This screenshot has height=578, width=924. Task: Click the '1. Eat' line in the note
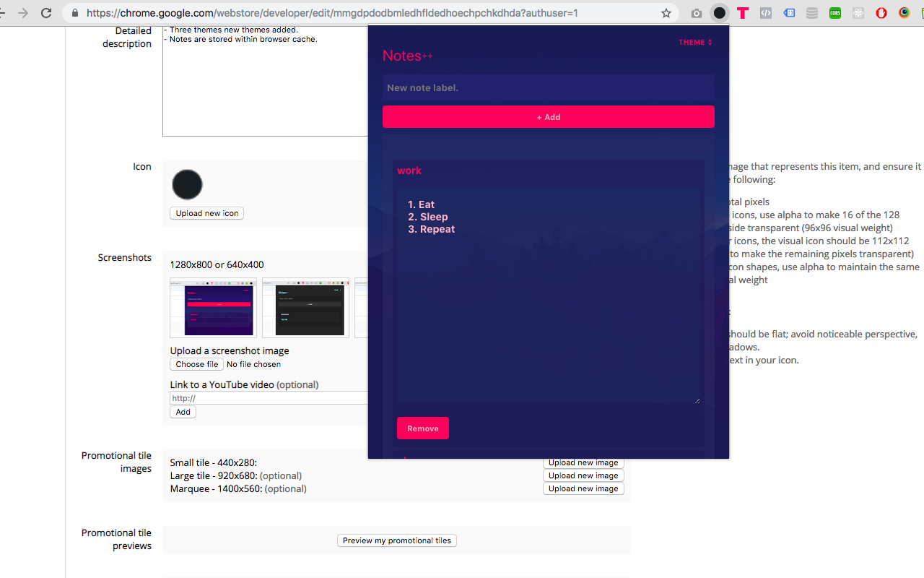[422, 204]
